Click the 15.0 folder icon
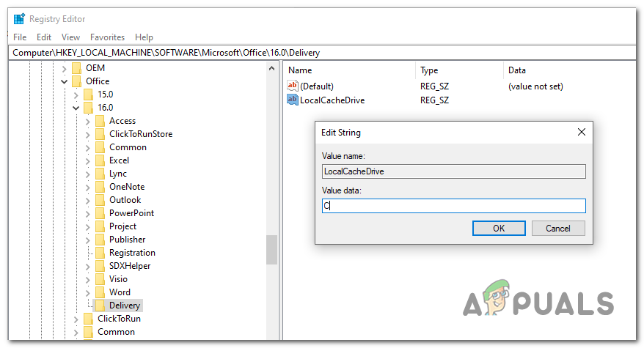Viewport: 644px width, 348px height. (88, 95)
